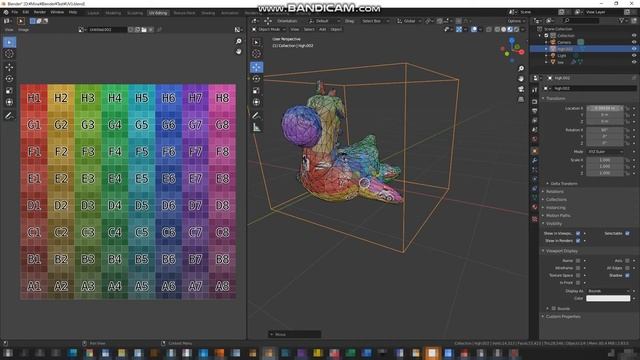This screenshot has width=640, height=360.
Task: Select the Measure tool in 3D viewport toolbar
Action: (x=256, y=128)
